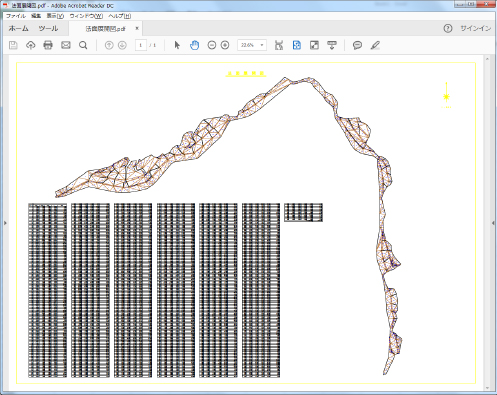Go to next page arrow

pyautogui.click(x=122, y=45)
